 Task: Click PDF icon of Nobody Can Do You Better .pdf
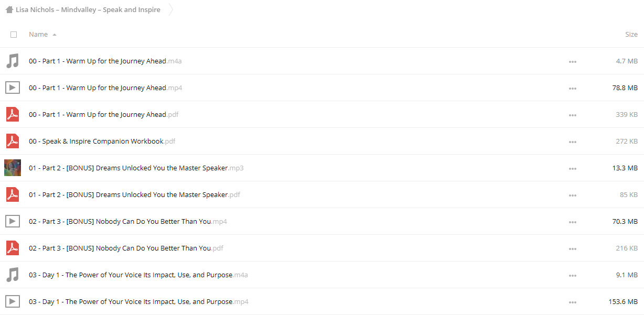[13, 248]
